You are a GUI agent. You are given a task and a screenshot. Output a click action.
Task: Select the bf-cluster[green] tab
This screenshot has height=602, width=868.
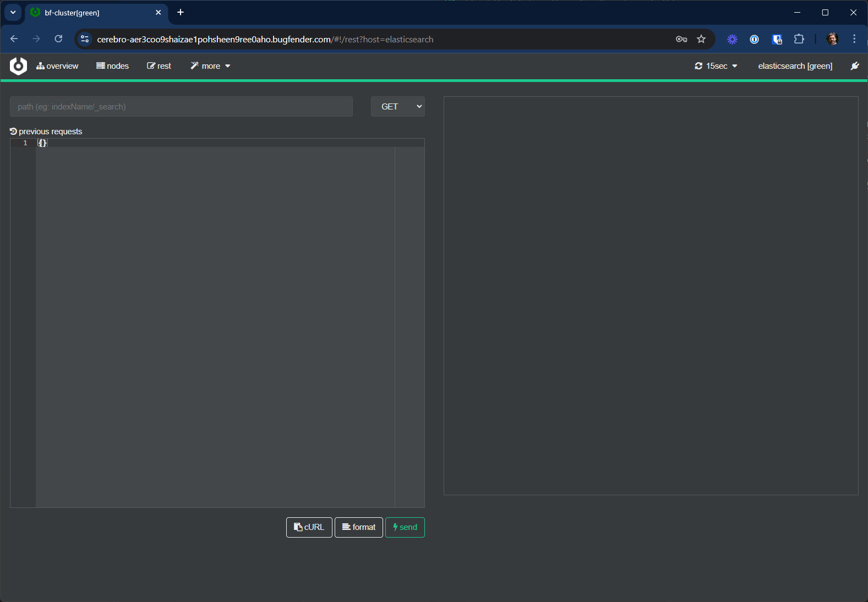click(97, 13)
